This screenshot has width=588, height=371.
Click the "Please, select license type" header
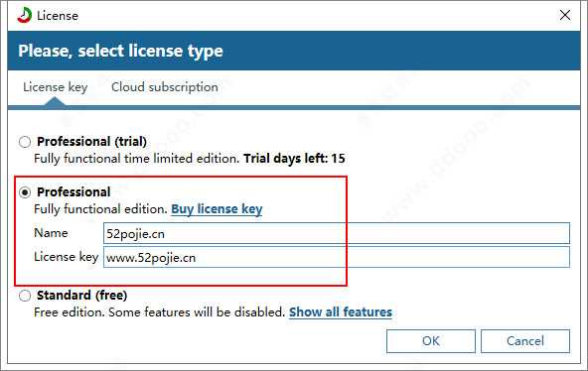120,51
